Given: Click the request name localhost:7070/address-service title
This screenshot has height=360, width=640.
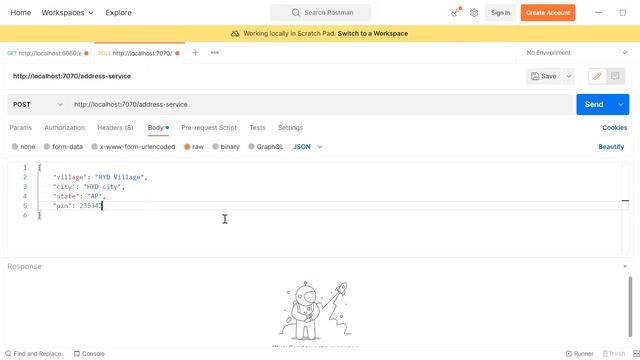Looking at the screenshot, I should click(72, 76).
